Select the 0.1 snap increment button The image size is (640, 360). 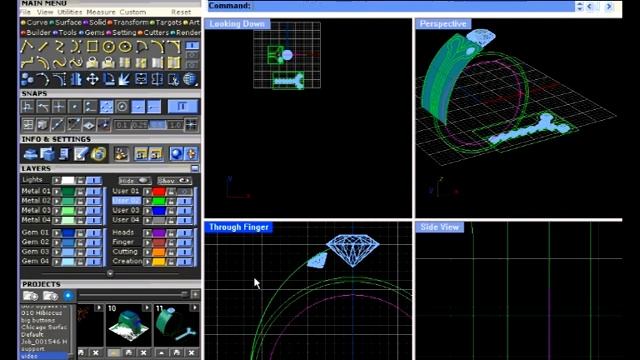(x=122, y=125)
